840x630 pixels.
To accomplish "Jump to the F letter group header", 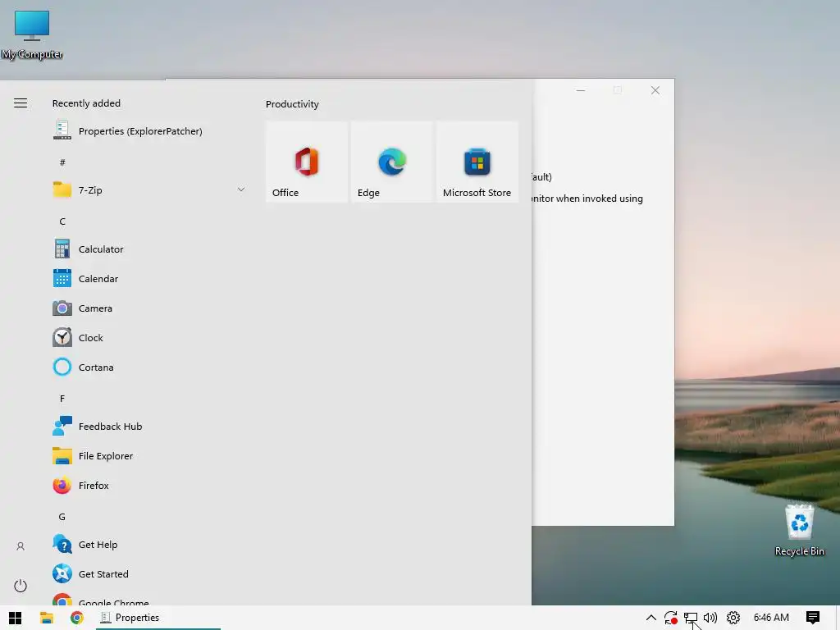I will [62, 399].
